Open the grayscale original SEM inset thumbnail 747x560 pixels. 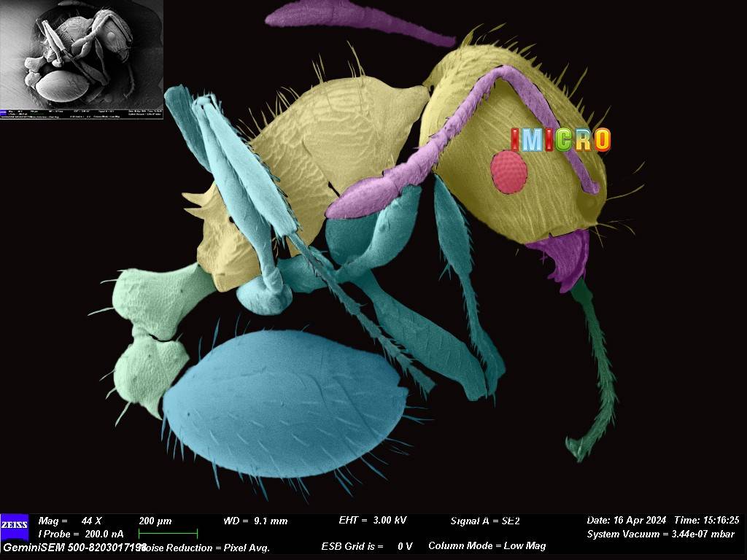[82, 58]
